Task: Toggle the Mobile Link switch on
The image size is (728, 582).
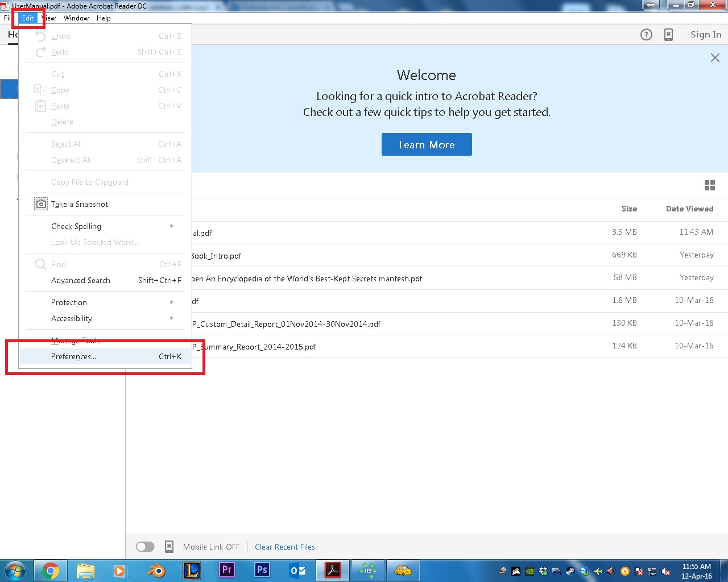Action: 145,547
